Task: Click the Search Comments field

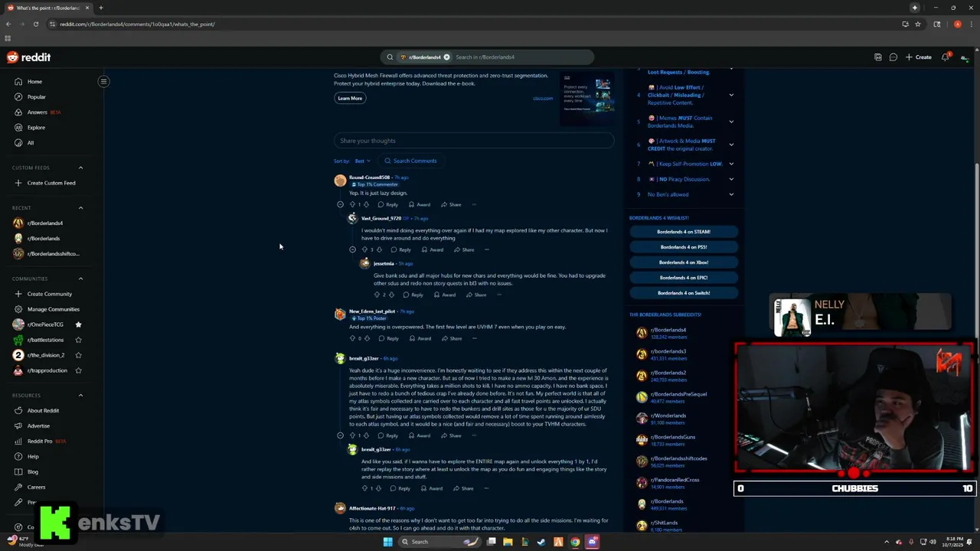Action: click(410, 161)
